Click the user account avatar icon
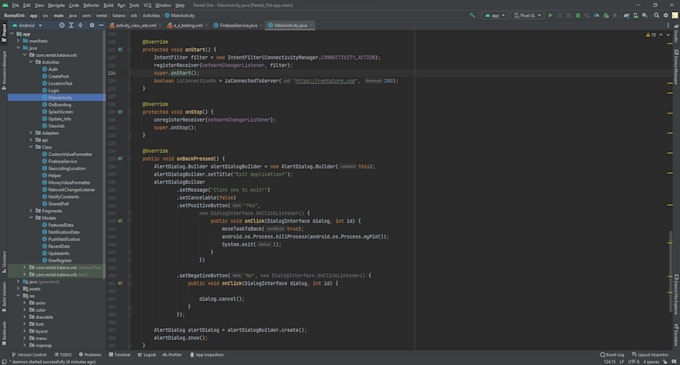Viewport: 680px width, 365px height. pos(675,15)
